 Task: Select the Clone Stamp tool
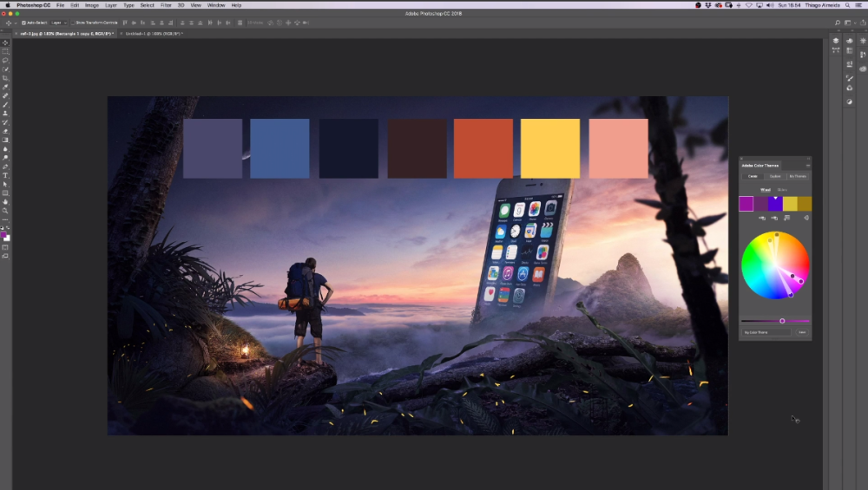click(5, 114)
